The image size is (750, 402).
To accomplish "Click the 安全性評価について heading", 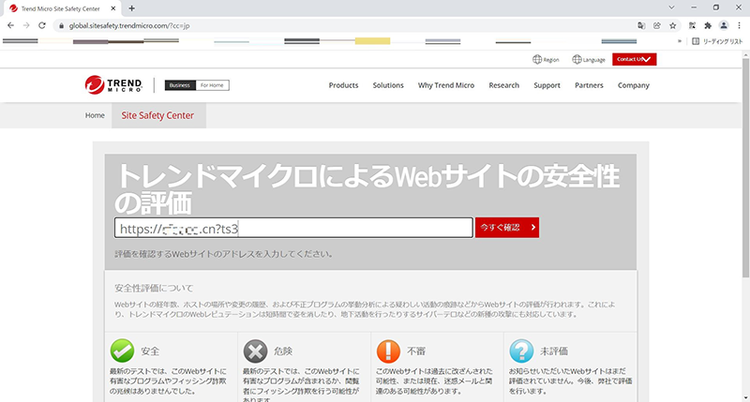I will pos(154,288).
